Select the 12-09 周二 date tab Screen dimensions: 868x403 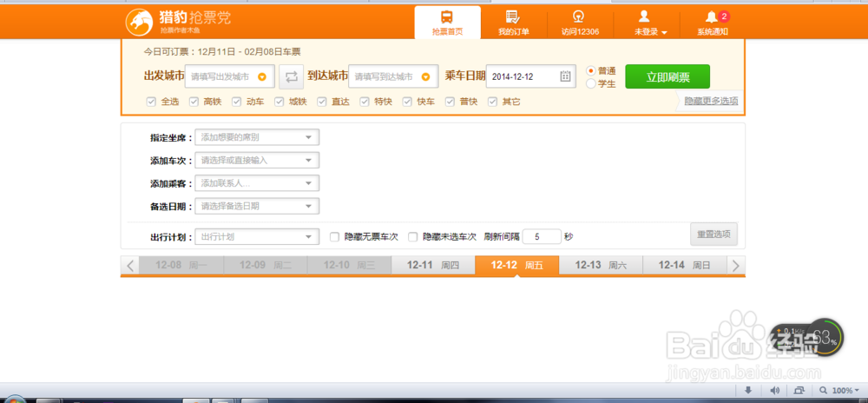(265, 266)
